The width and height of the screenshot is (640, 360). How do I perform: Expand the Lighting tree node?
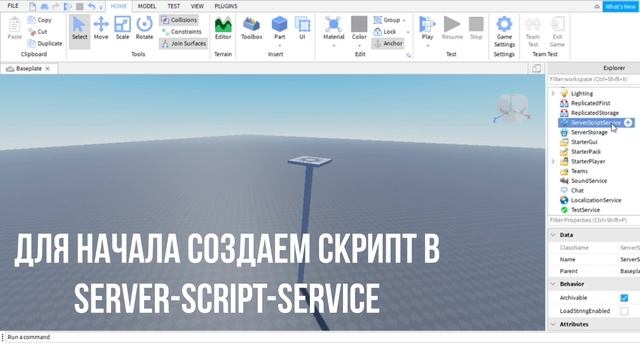tap(553, 93)
